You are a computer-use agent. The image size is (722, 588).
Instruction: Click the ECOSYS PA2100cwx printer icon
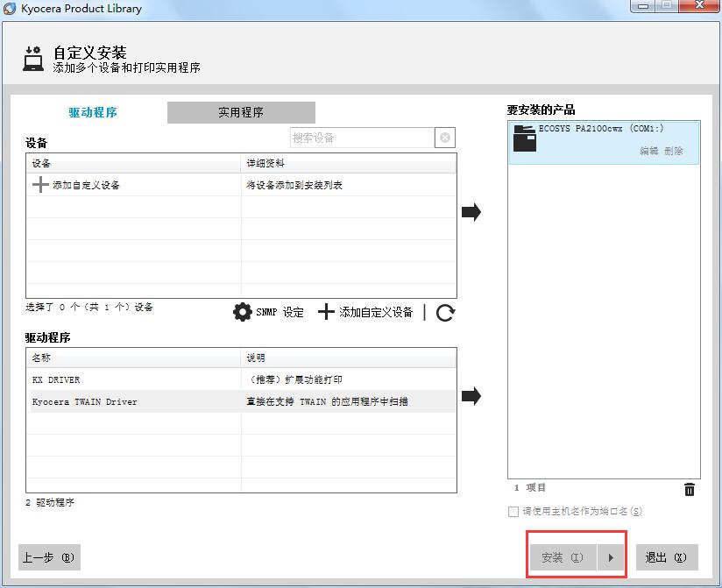525,138
